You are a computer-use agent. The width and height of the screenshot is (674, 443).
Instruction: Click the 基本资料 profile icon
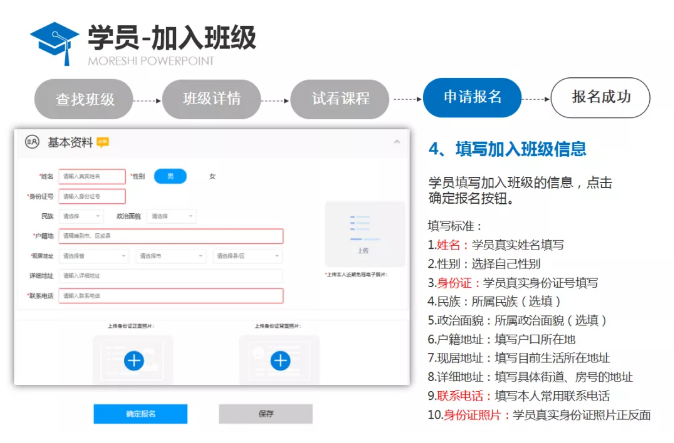(x=32, y=142)
